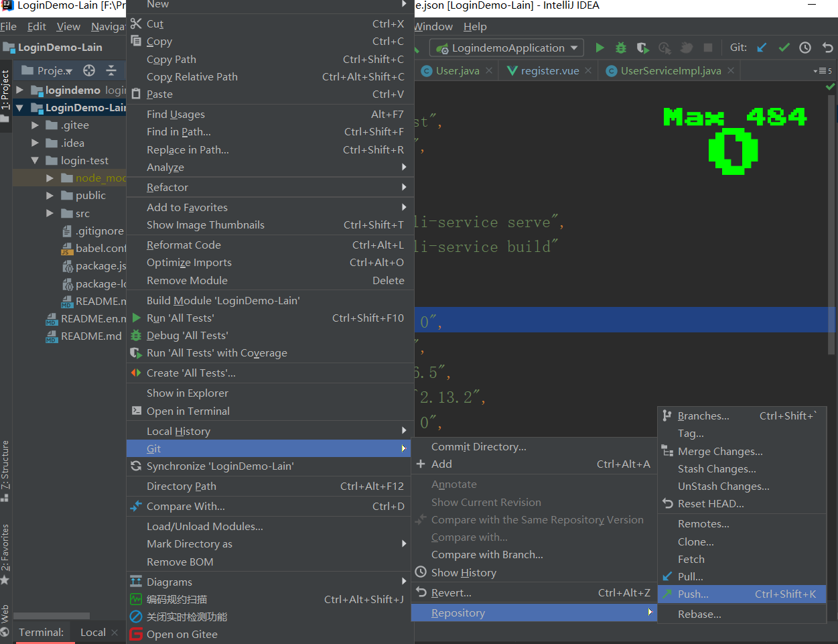The height and width of the screenshot is (644, 838).
Task: Select Rebase... option
Action: (742, 614)
